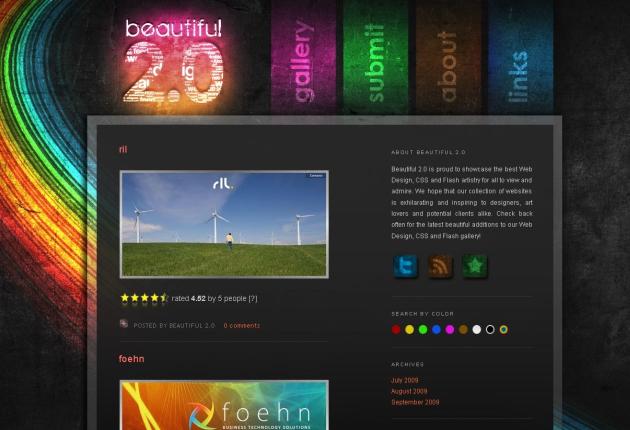Screen dimensions: 630x430
Task: Search by the multicolor ring dot
Action: click(503, 330)
